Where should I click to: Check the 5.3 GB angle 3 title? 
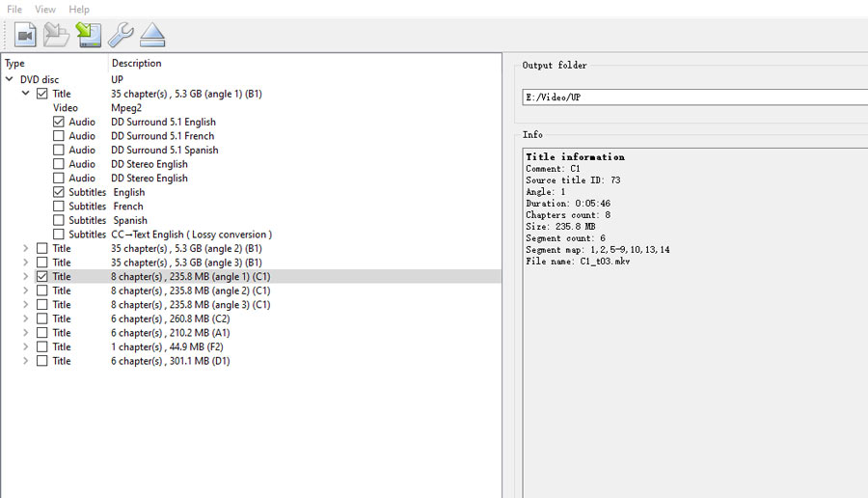pos(42,262)
